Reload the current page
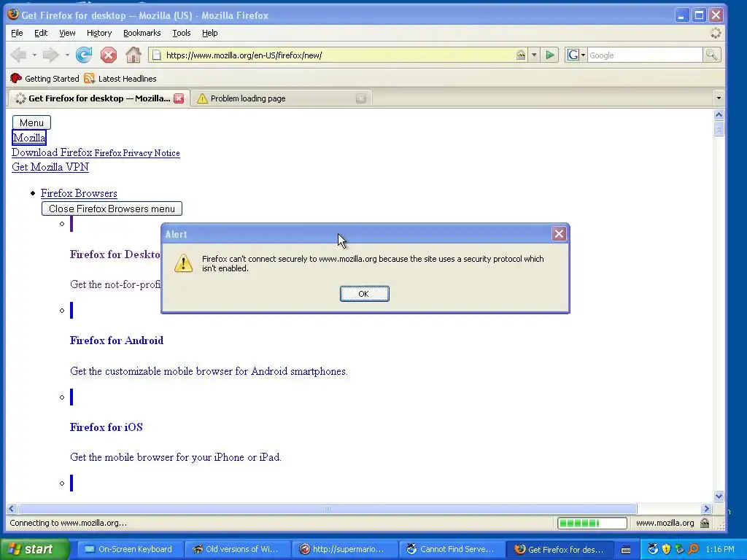 84,55
